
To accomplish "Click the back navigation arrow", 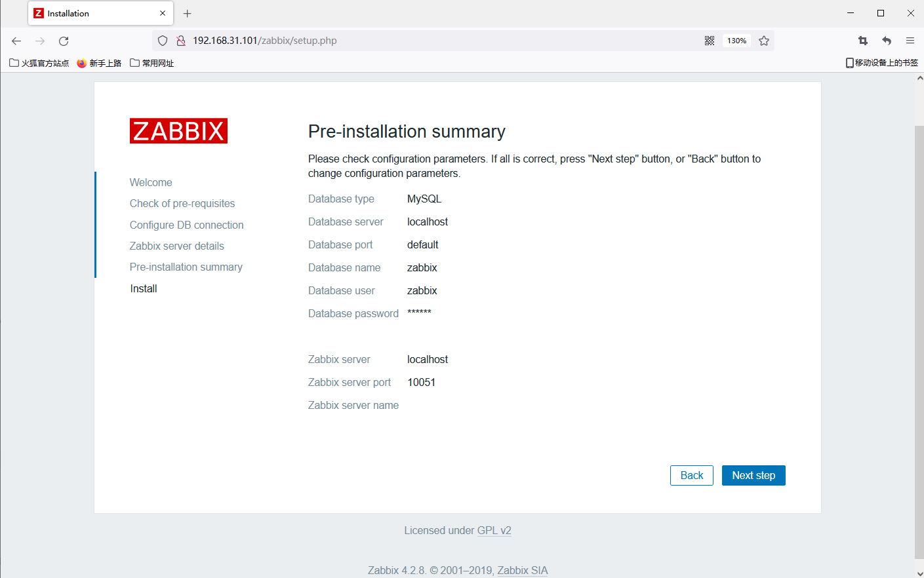I will pyautogui.click(x=16, y=40).
